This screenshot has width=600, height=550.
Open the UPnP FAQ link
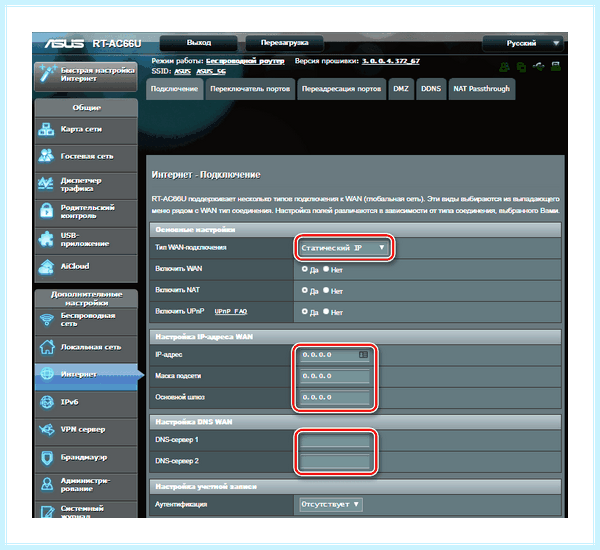click(x=230, y=312)
